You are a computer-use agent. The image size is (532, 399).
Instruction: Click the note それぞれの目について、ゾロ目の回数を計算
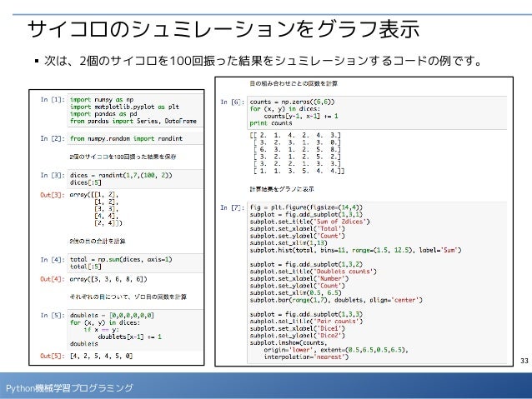128,297
